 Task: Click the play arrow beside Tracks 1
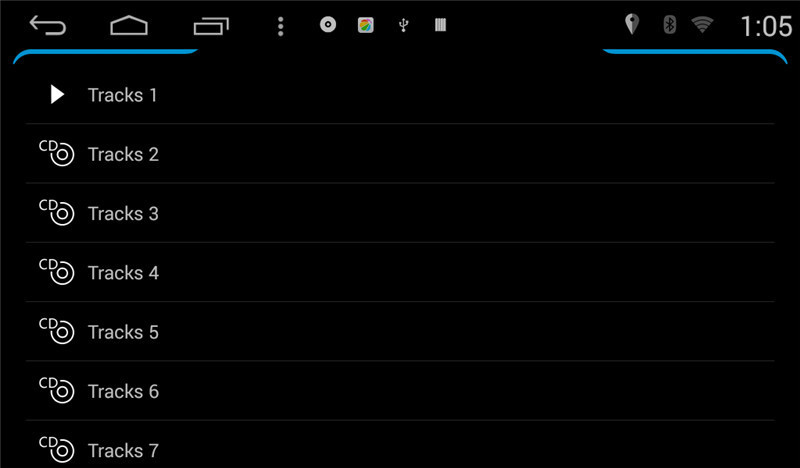(57, 94)
